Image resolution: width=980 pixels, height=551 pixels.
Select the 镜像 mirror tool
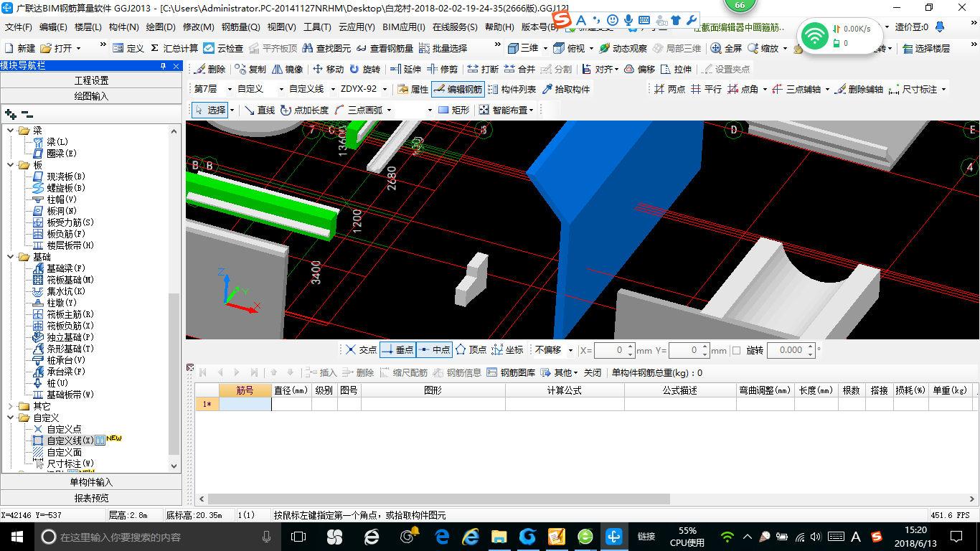click(287, 70)
